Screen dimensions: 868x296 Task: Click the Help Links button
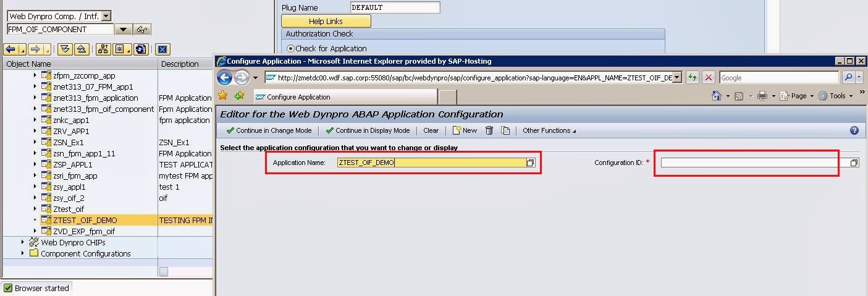(326, 21)
